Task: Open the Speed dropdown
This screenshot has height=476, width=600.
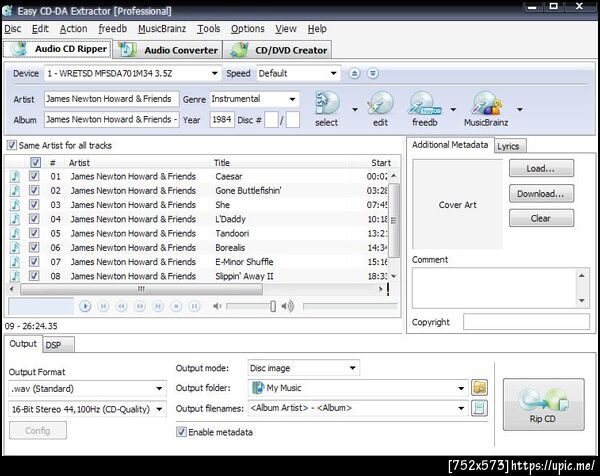Action: pyautogui.click(x=297, y=73)
